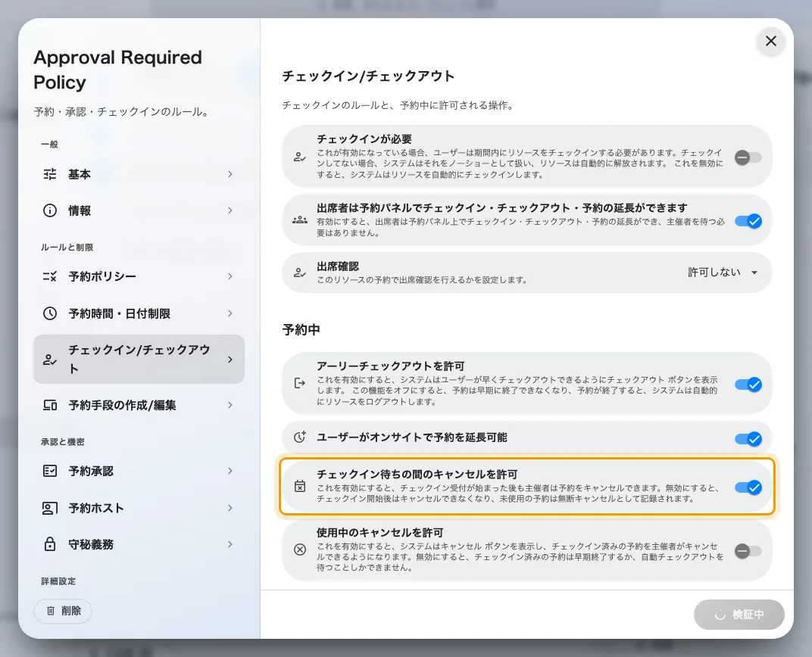The image size is (812, 657).
Task: Click the チェックイン/チェックアウト page heading
Action: (x=368, y=76)
